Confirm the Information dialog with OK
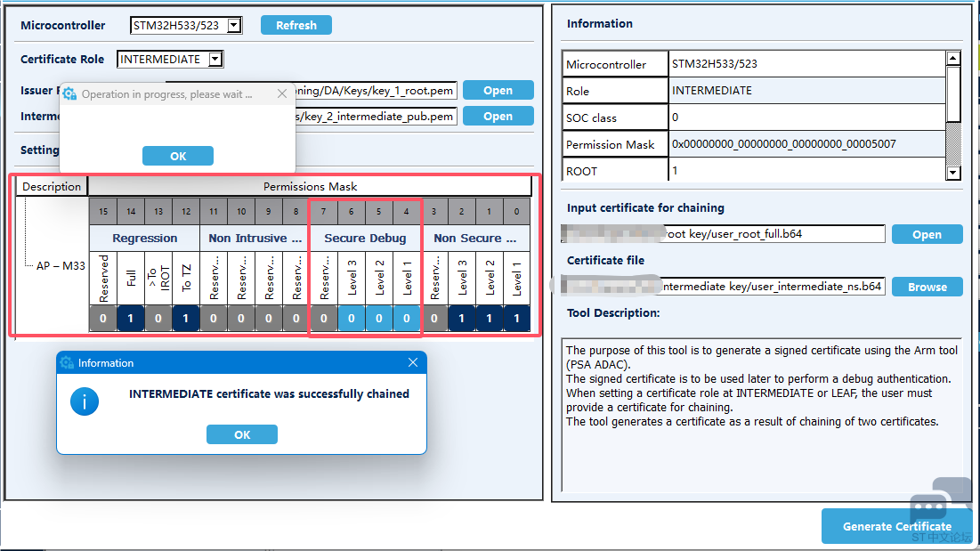This screenshot has height=551, width=980. click(x=242, y=434)
